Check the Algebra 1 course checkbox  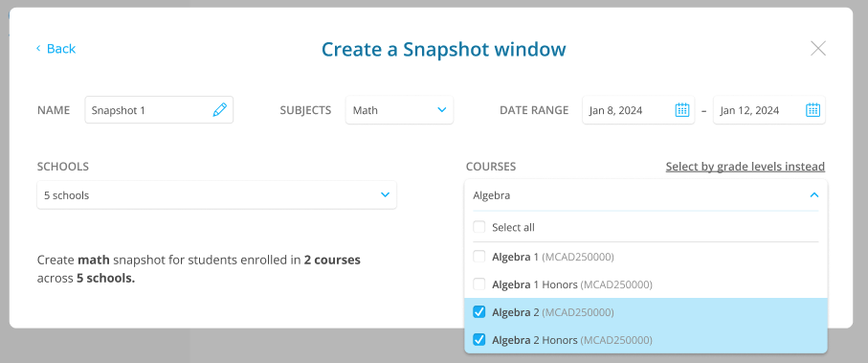tap(479, 257)
